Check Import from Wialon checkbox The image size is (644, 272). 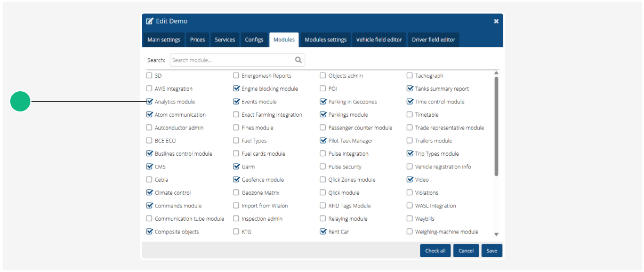[236, 205]
